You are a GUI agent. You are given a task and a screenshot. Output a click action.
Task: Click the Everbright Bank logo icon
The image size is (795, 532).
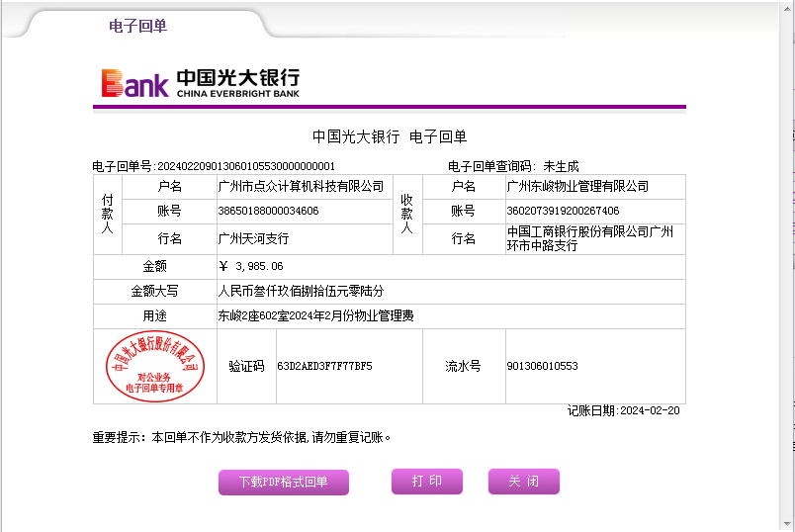(135, 83)
